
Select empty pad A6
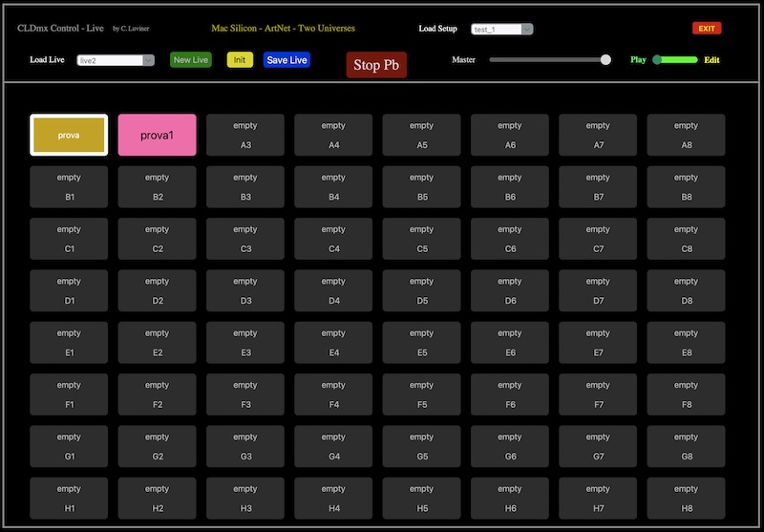tap(510, 135)
